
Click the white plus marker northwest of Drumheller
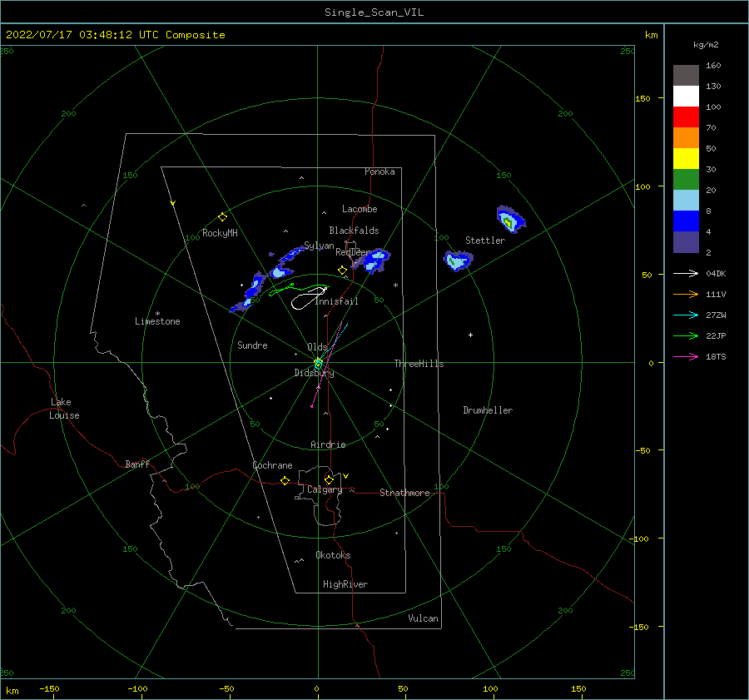[x=470, y=335]
